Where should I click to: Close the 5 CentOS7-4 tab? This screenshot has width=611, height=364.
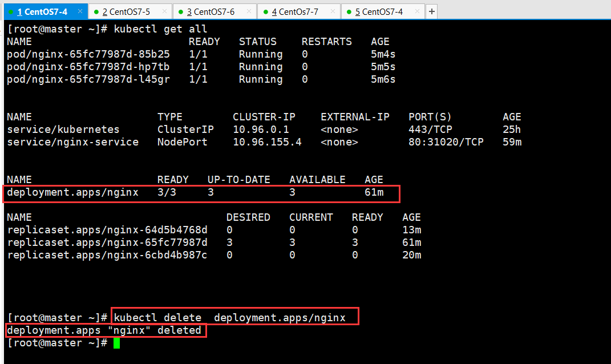pyautogui.click(x=418, y=11)
